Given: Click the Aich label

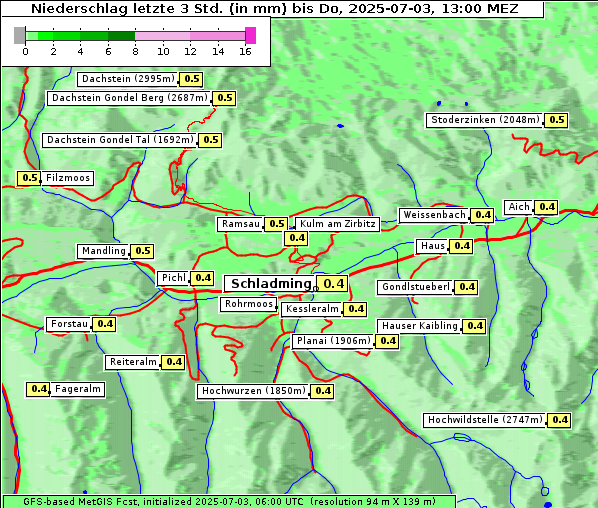Looking at the screenshot, I should point(519,207).
